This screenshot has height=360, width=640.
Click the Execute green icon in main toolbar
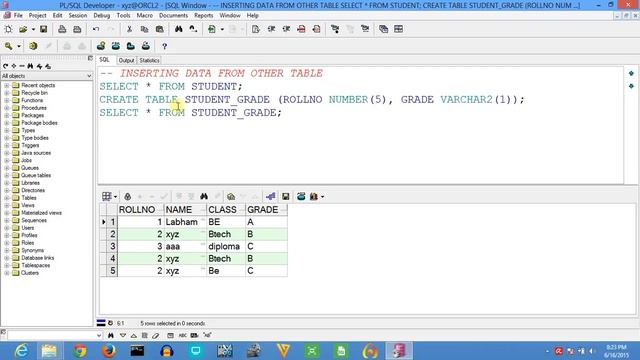click(211, 29)
